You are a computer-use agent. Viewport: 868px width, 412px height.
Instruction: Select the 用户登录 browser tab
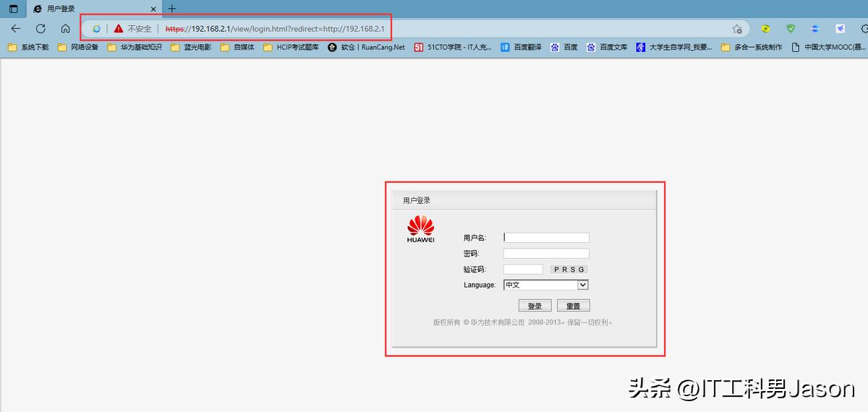pyautogui.click(x=93, y=9)
